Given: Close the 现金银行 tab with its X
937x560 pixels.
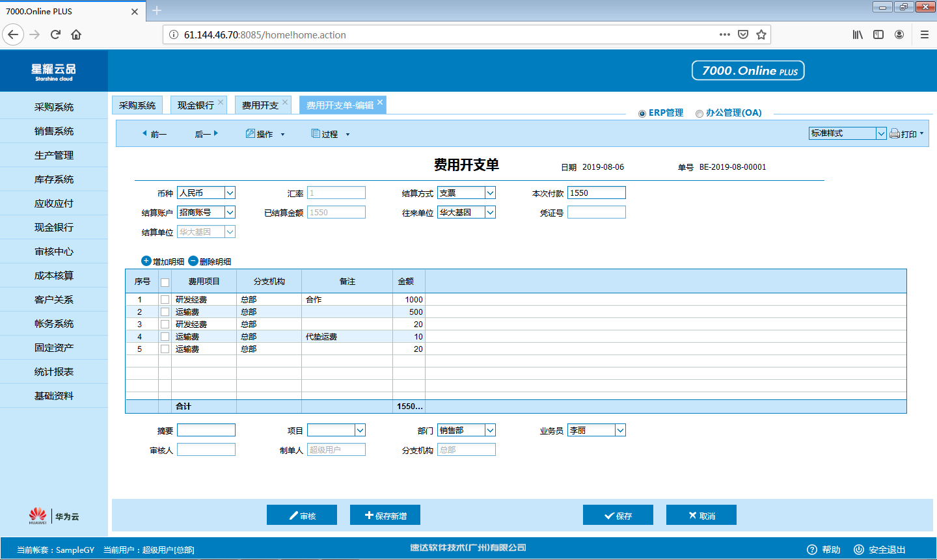Looking at the screenshot, I should (221, 102).
